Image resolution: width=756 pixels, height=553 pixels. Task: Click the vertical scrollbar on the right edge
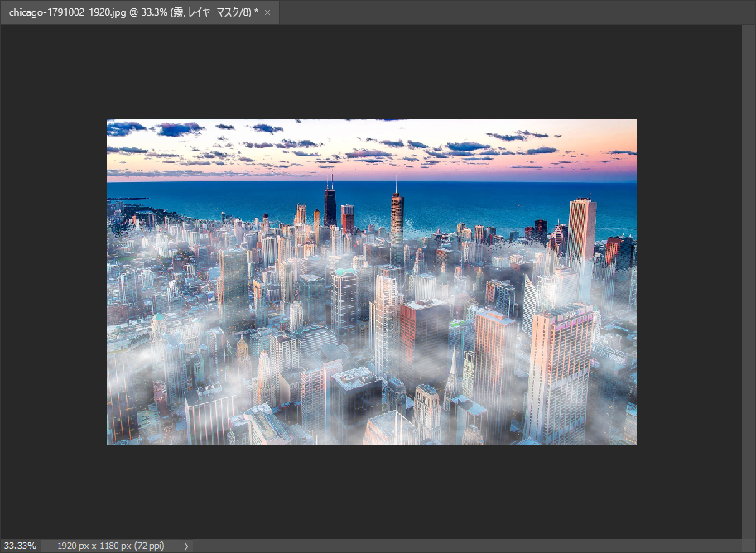[x=749, y=281]
